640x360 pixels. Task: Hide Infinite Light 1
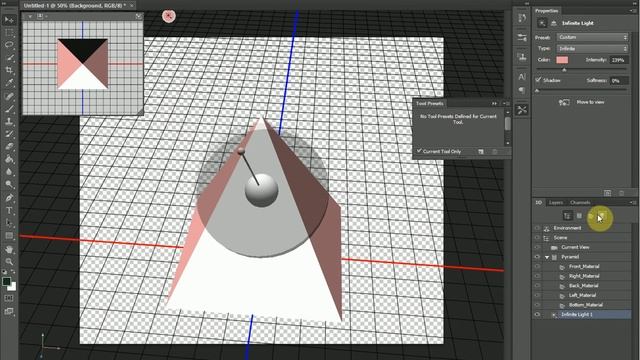coord(537,315)
